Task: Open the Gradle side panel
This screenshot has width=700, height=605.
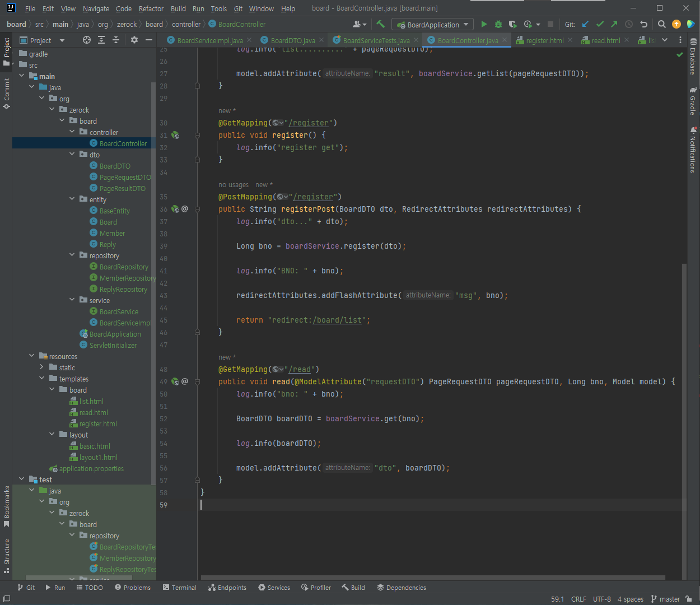Action: 693,101
